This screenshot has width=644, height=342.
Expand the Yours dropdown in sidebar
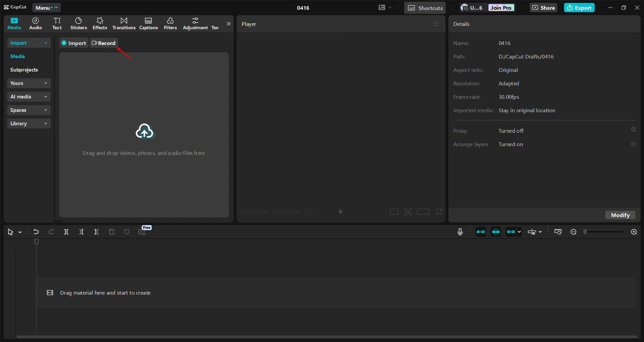(x=29, y=83)
